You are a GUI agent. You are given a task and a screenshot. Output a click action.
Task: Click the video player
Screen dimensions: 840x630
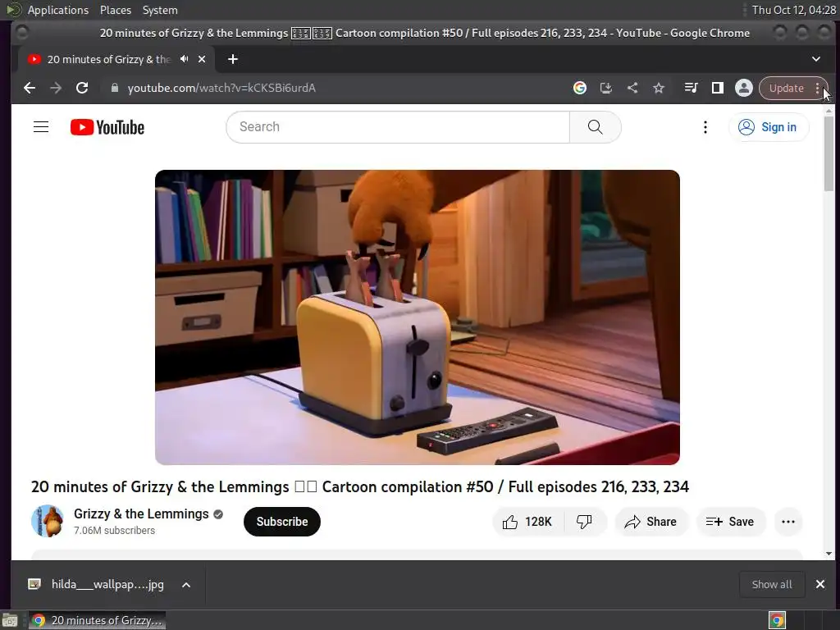[418, 317]
